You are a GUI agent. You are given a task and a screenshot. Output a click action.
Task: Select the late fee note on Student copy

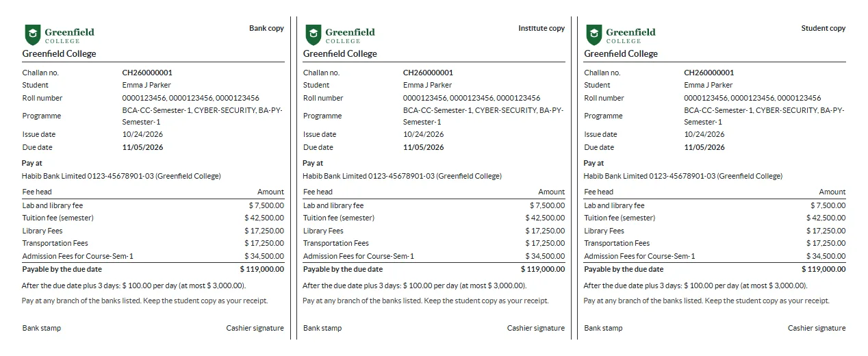(695, 285)
